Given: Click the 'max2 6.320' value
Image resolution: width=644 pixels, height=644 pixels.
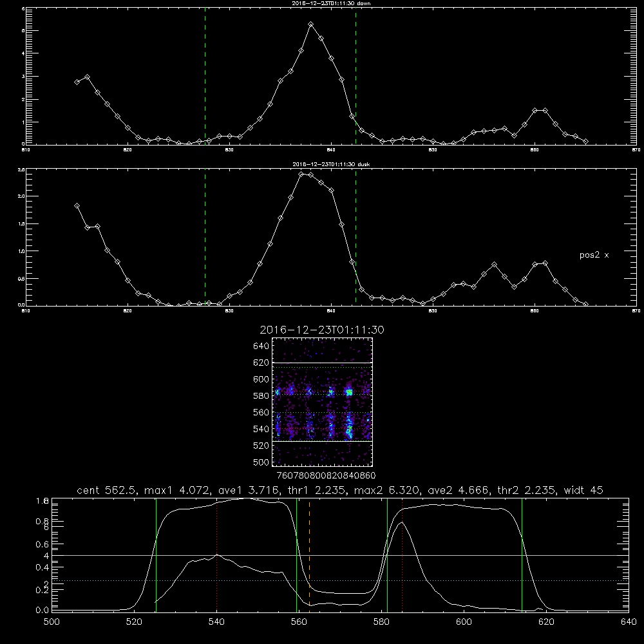Looking at the screenshot, I should (x=387, y=490).
